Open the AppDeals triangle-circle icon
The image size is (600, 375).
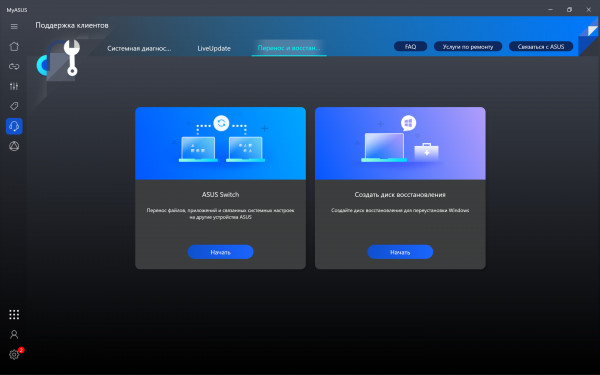point(14,146)
